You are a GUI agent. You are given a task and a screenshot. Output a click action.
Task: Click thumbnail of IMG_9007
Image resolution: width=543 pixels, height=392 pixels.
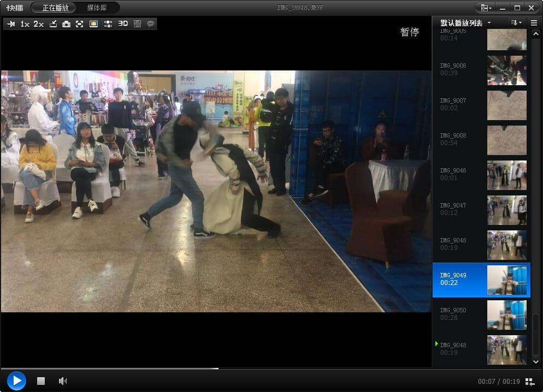tap(506, 105)
